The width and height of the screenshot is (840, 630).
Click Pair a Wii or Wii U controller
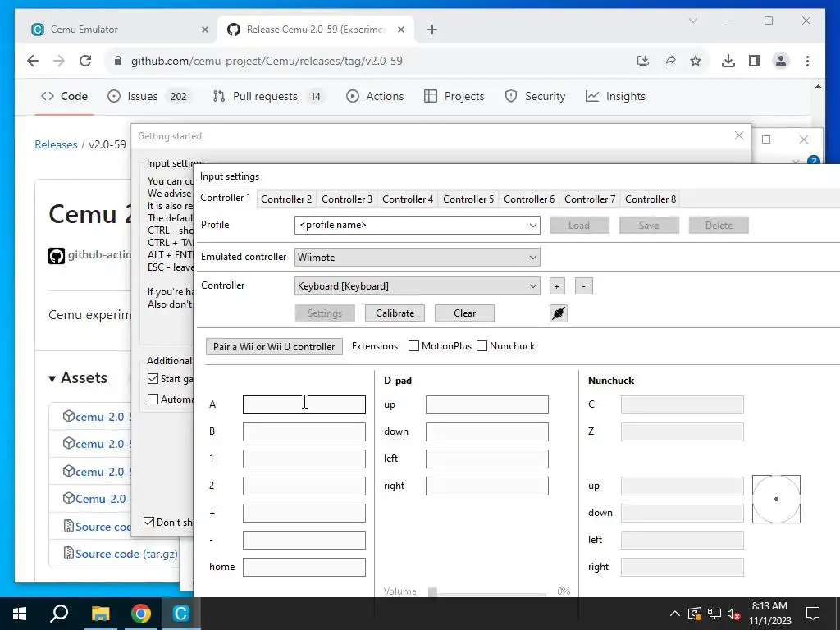point(274,347)
